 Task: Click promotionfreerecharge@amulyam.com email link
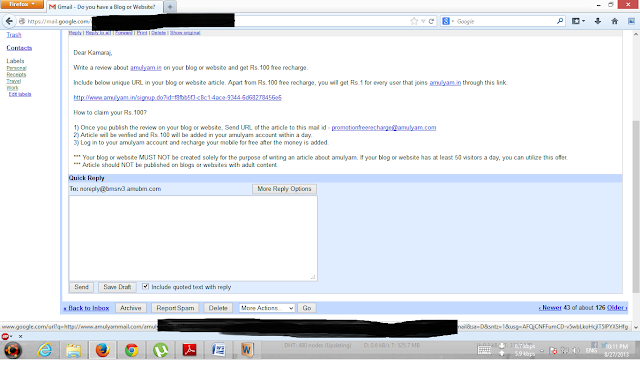click(x=384, y=127)
